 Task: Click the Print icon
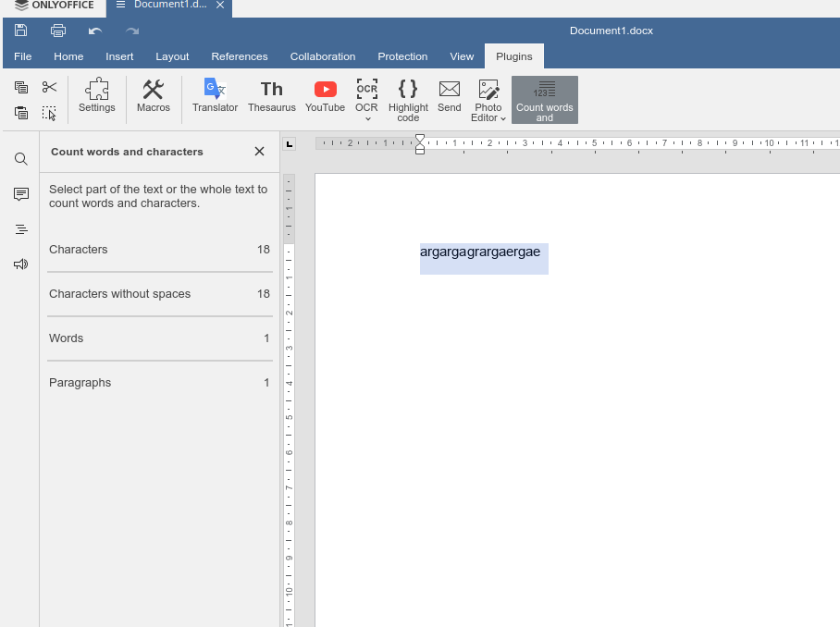[57, 30]
